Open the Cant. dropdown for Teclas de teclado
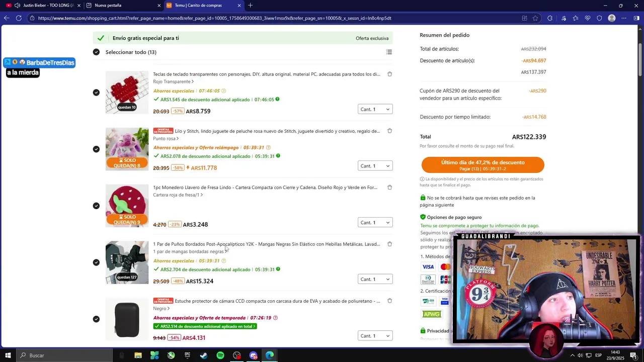Viewport: 644px width, 362px height. click(x=375, y=109)
